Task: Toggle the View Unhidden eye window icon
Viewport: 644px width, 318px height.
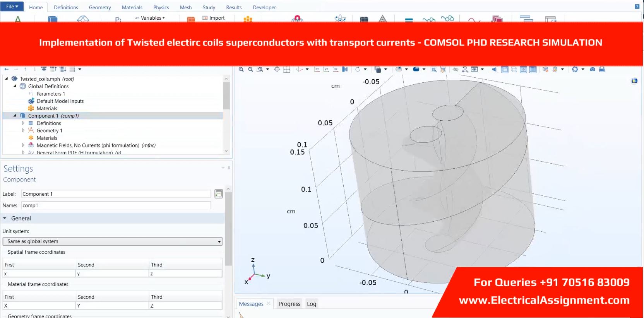Action: click(474, 69)
